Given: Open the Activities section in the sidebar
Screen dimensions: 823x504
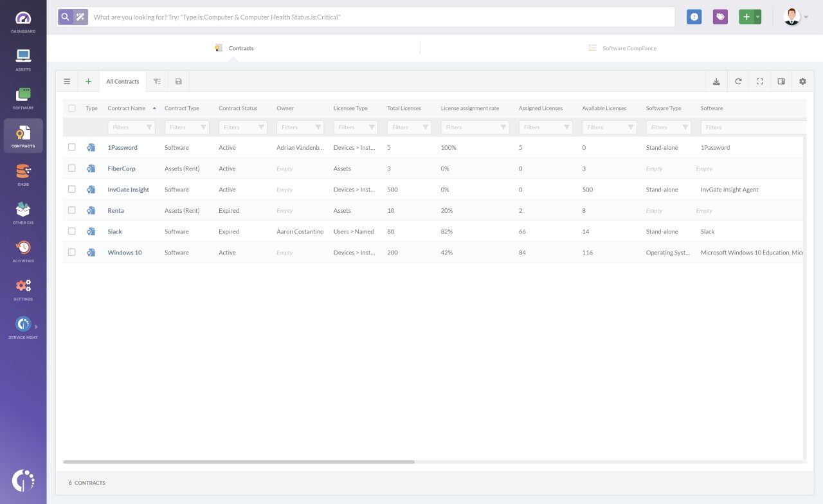Looking at the screenshot, I should pyautogui.click(x=23, y=249).
